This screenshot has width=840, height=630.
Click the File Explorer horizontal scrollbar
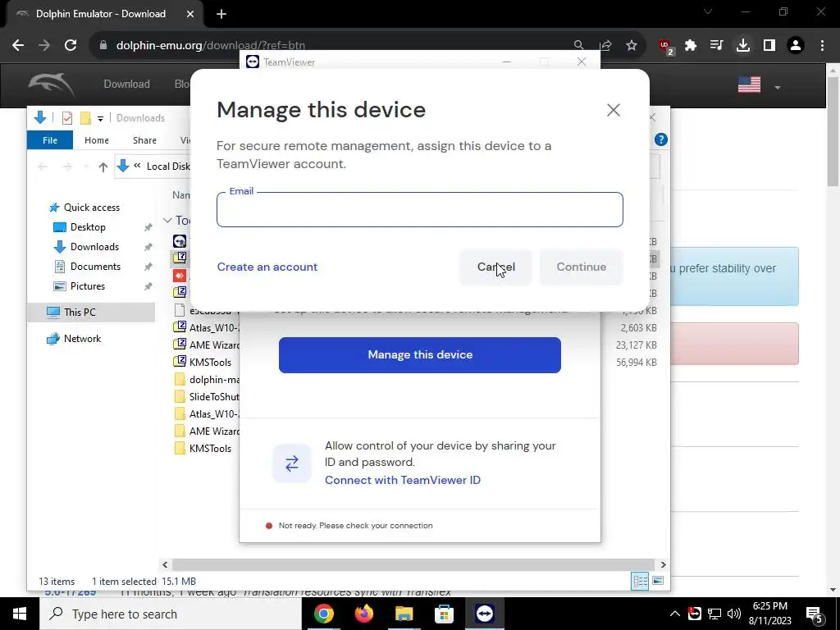pyautogui.click(x=413, y=564)
